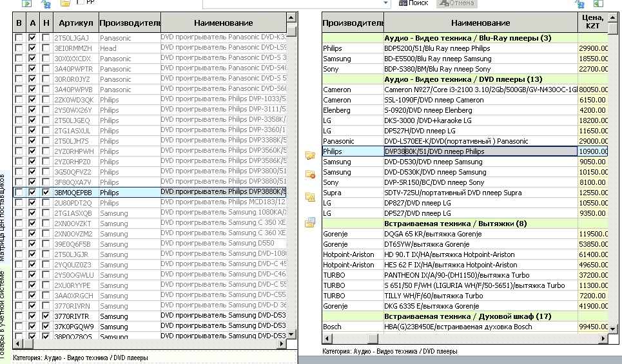The width and height of the screenshot is (622, 364).
Task: Open the yellow folder icon in top toolbar
Action: (x=65, y=3)
